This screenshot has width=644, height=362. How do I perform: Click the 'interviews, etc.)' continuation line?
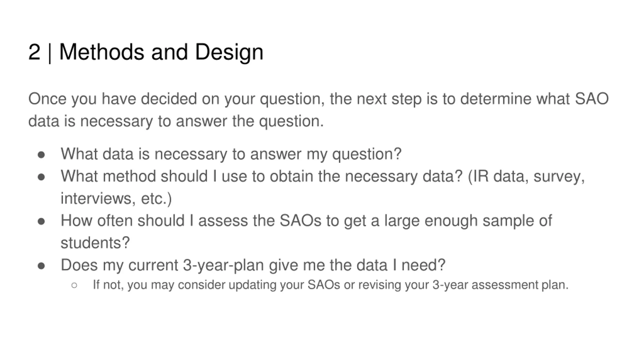pyautogui.click(x=116, y=199)
